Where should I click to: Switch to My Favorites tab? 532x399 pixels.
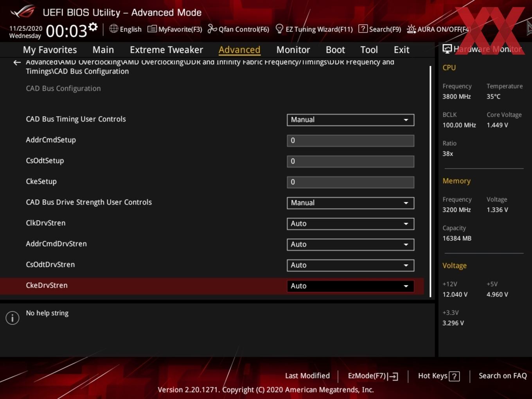click(50, 50)
